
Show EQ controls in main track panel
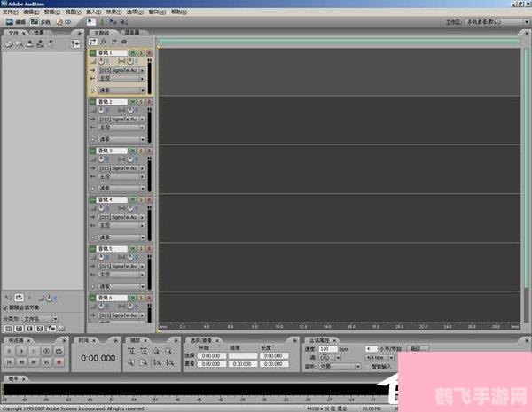(124, 42)
